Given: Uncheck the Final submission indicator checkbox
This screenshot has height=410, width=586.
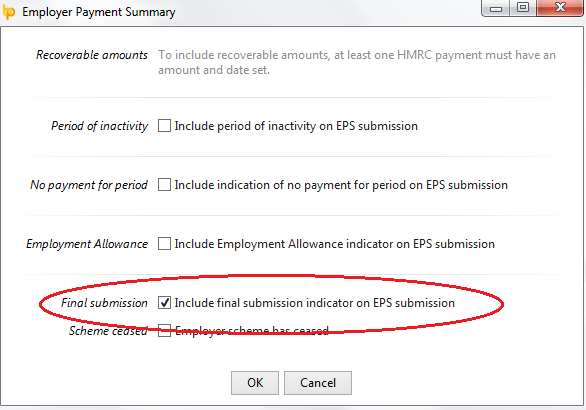Looking at the screenshot, I should tap(164, 303).
